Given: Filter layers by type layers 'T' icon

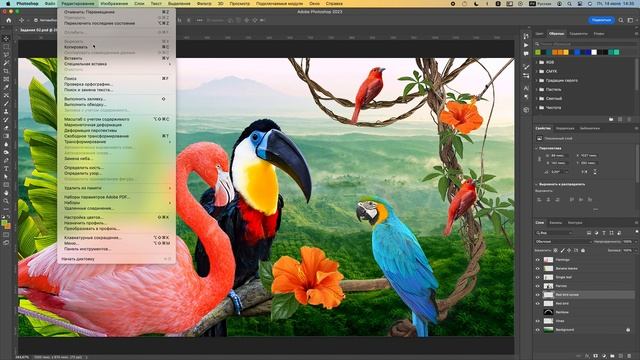Looking at the screenshot, I should pos(604,233).
